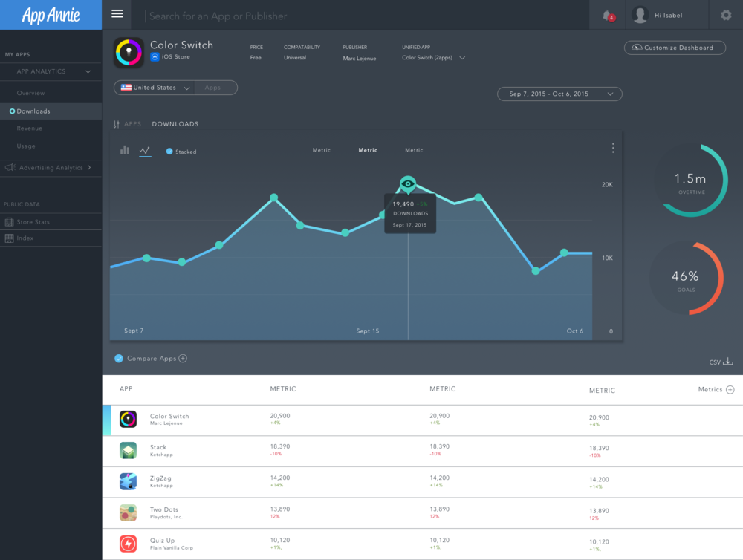Image resolution: width=743 pixels, height=560 pixels.
Task: Open the hamburger menu
Action: pyautogui.click(x=117, y=13)
